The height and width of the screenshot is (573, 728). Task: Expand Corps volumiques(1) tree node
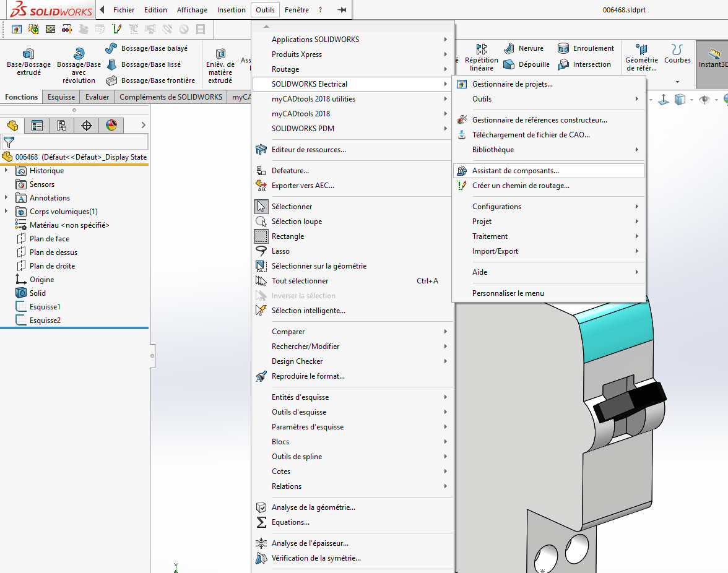pos(6,211)
